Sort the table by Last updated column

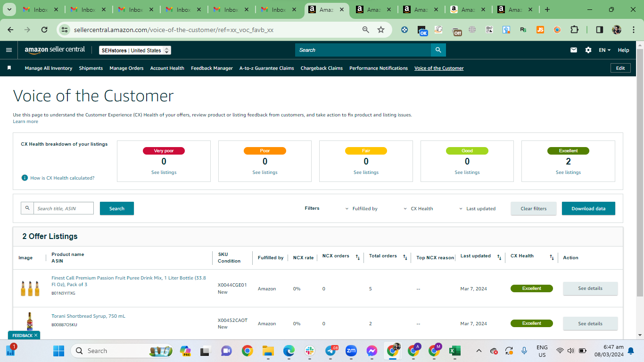tap(499, 257)
